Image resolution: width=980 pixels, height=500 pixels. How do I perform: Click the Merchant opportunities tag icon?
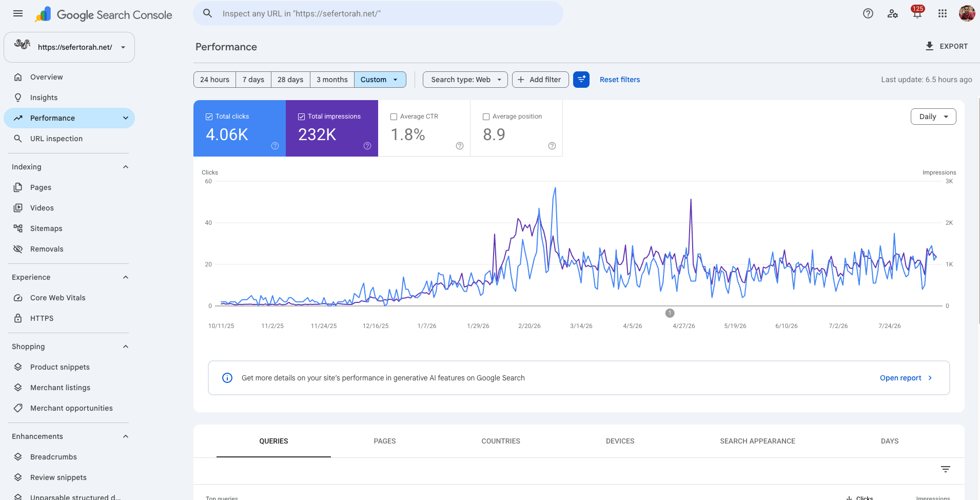click(x=18, y=408)
